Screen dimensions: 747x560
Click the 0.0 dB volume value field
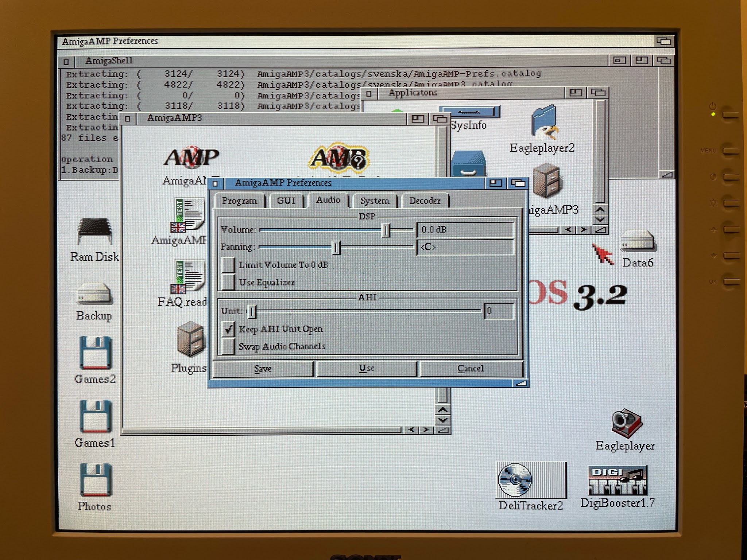pyautogui.click(x=465, y=230)
